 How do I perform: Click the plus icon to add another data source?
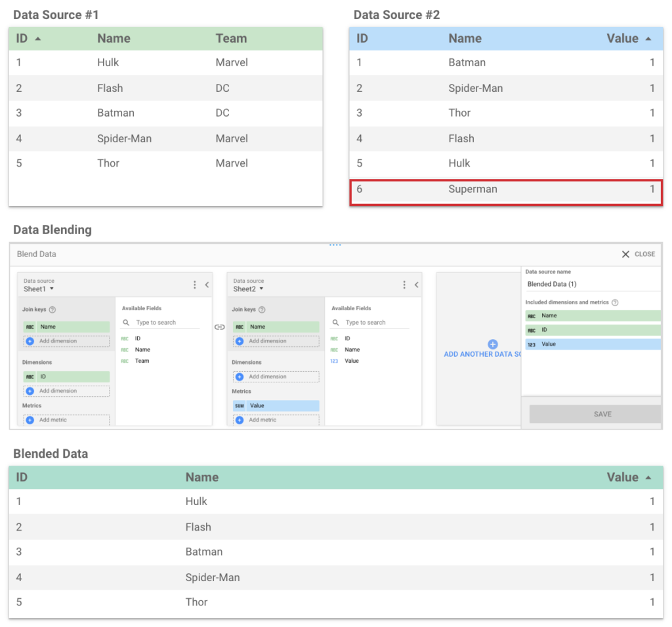(493, 344)
